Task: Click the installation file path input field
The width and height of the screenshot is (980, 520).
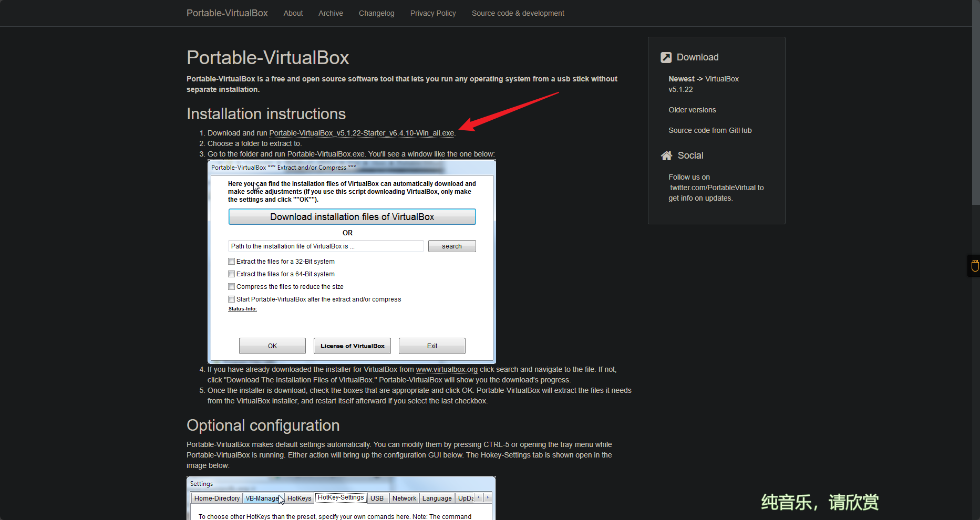Action: pyautogui.click(x=326, y=246)
